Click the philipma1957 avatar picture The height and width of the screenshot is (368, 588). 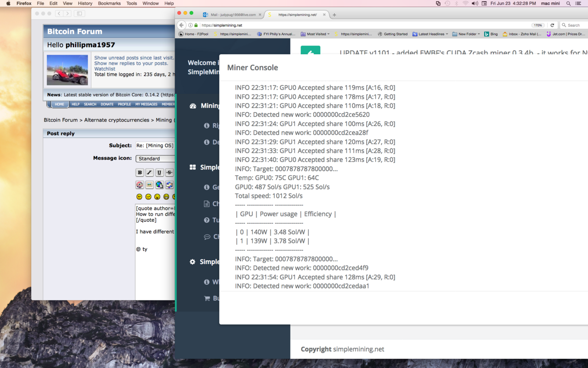[x=68, y=70]
